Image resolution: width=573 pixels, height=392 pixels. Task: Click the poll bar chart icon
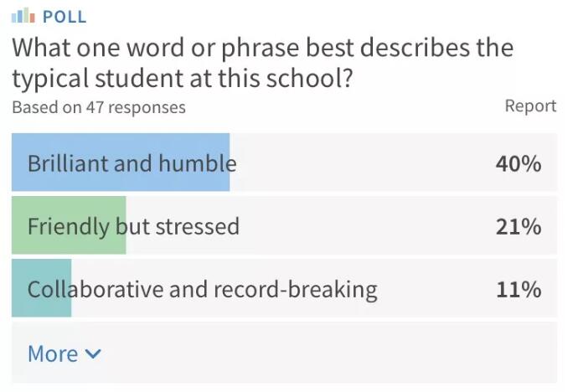[23, 16]
